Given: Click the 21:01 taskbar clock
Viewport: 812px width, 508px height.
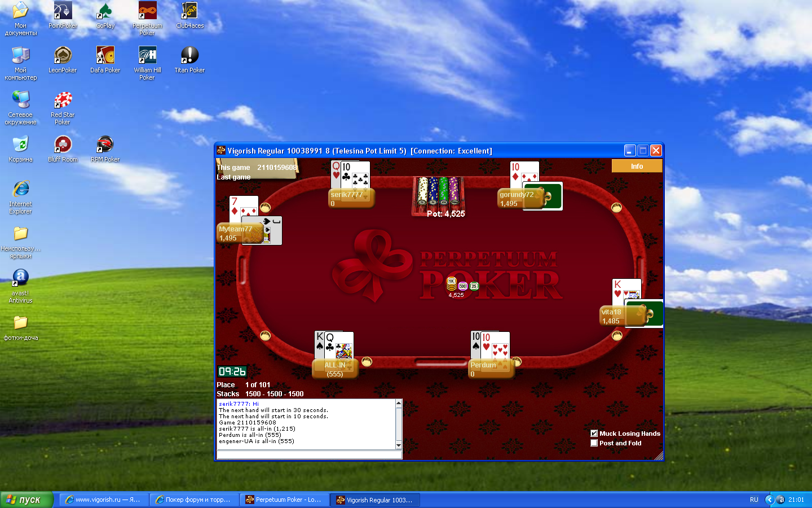Looking at the screenshot, I should 796,500.
